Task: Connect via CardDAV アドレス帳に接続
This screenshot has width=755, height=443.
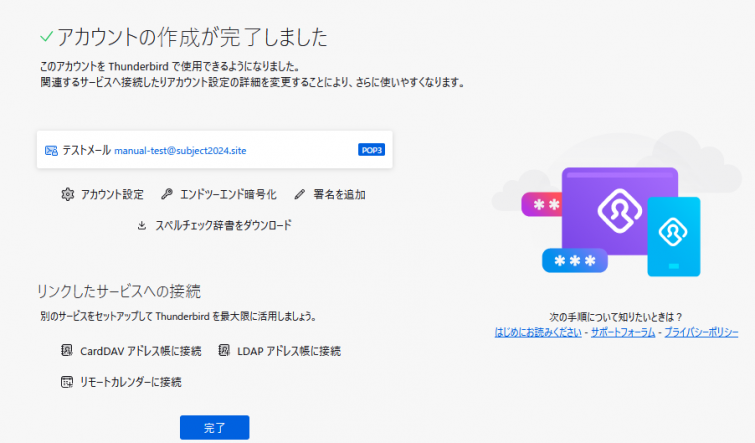Action: click(141, 351)
